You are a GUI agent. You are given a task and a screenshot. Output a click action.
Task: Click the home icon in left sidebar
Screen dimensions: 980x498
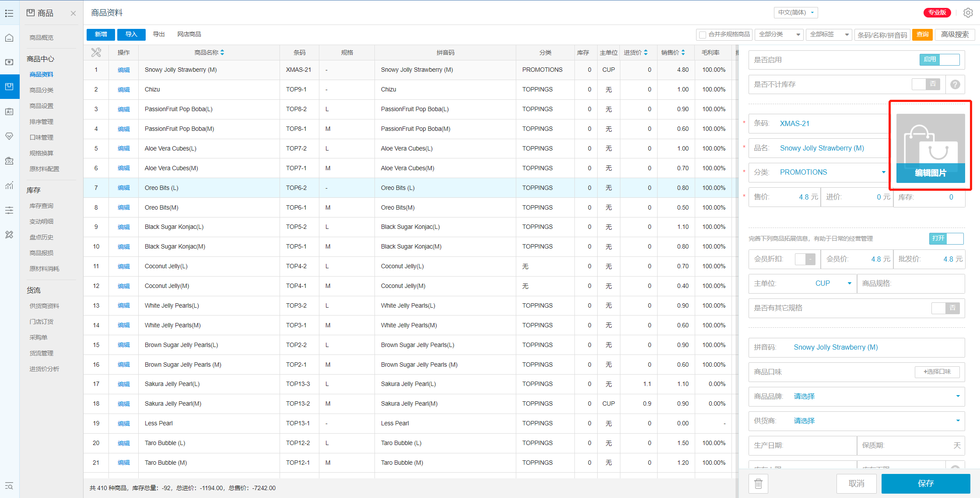(x=9, y=38)
